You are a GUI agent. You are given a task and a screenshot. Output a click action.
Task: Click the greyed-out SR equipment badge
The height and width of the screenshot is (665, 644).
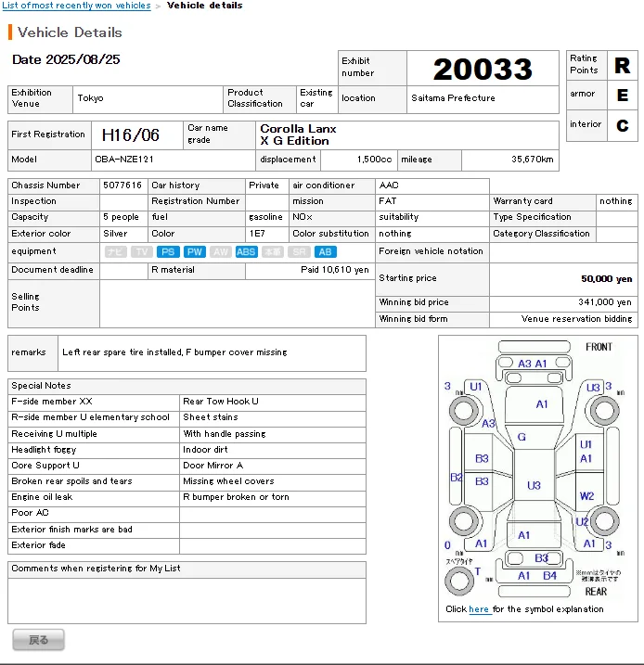click(299, 252)
